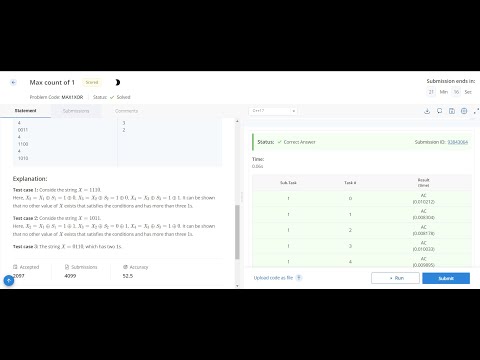Open the C++17 language dropdown
Viewport: 480px width, 360px height.
[273, 111]
